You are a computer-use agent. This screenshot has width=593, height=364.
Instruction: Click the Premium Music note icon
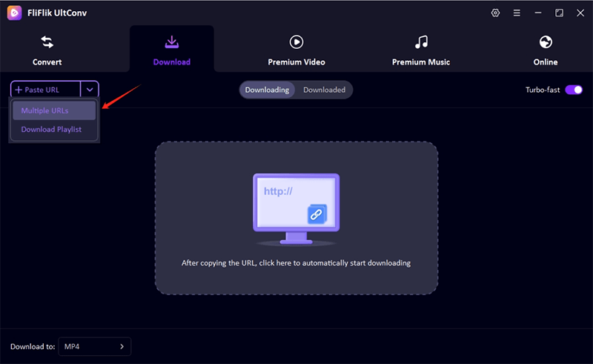click(420, 42)
